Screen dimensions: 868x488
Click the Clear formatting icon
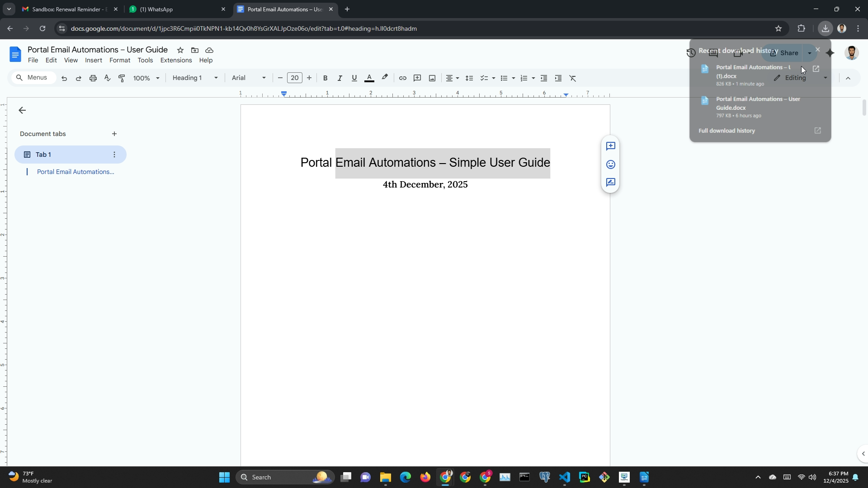tap(573, 78)
